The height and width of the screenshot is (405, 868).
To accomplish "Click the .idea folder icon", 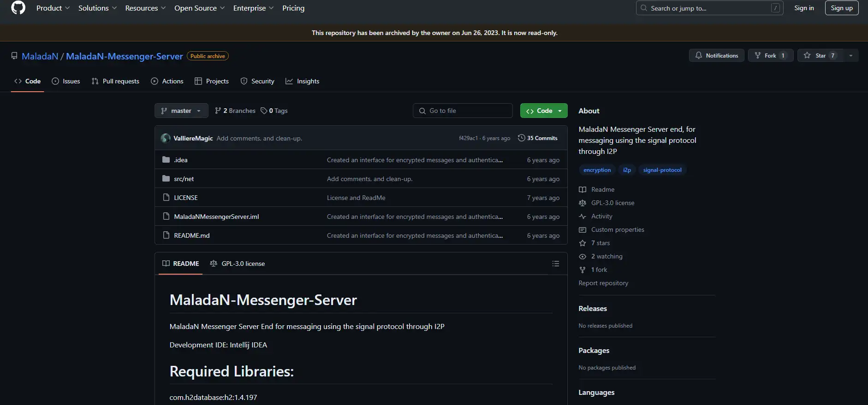I will pos(166,160).
